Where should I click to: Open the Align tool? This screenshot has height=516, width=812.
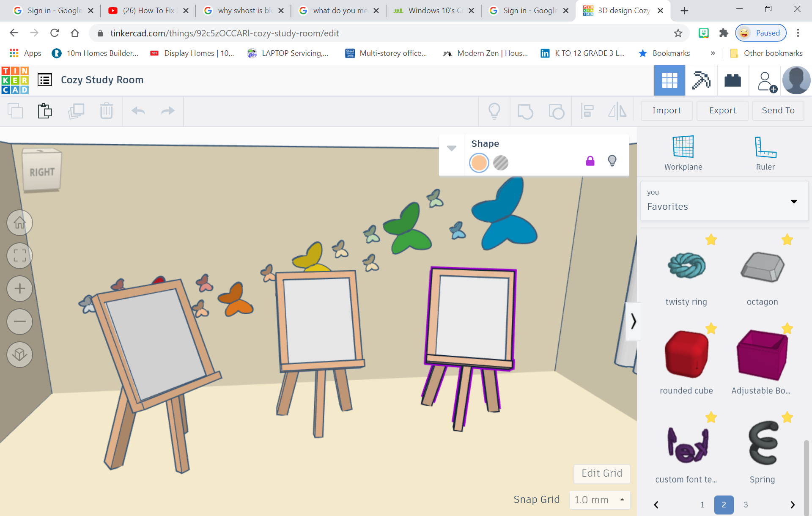point(587,111)
